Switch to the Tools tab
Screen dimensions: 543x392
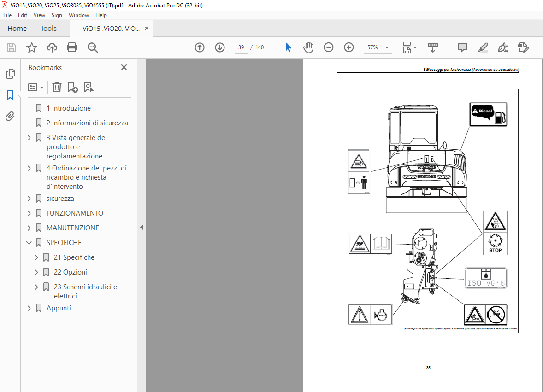click(48, 29)
